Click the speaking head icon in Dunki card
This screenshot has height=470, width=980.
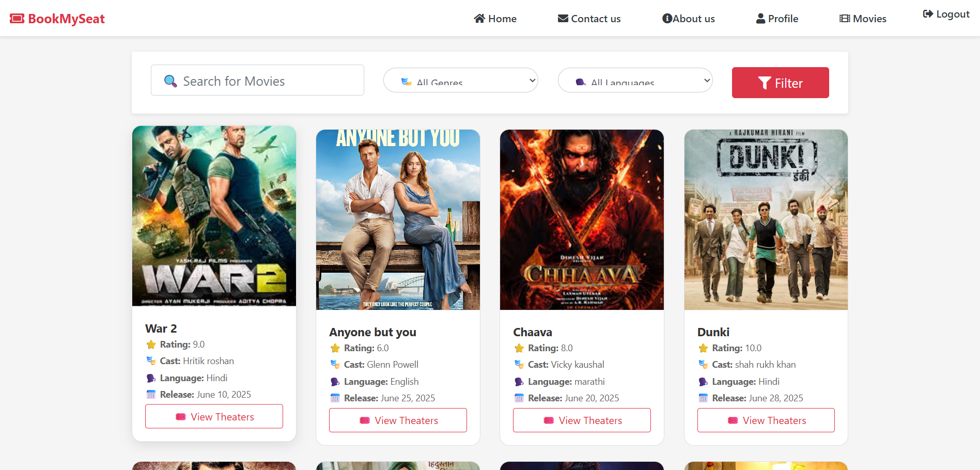[x=703, y=382]
